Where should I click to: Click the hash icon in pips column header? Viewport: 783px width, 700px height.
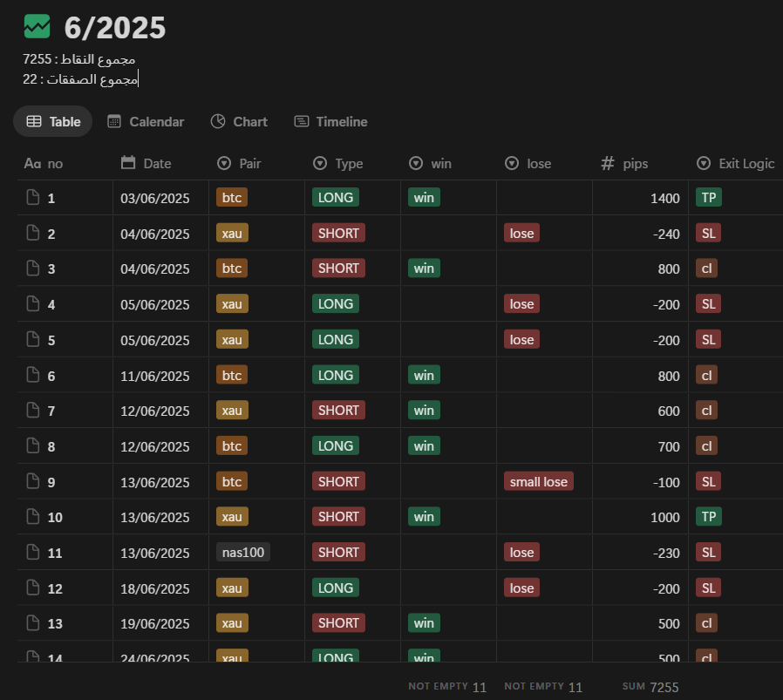(x=609, y=163)
